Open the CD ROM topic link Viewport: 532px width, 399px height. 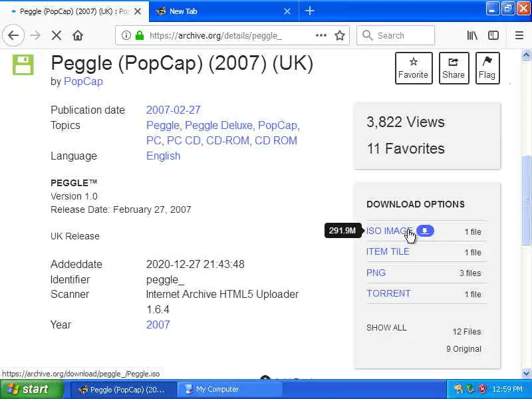point(276,140)
